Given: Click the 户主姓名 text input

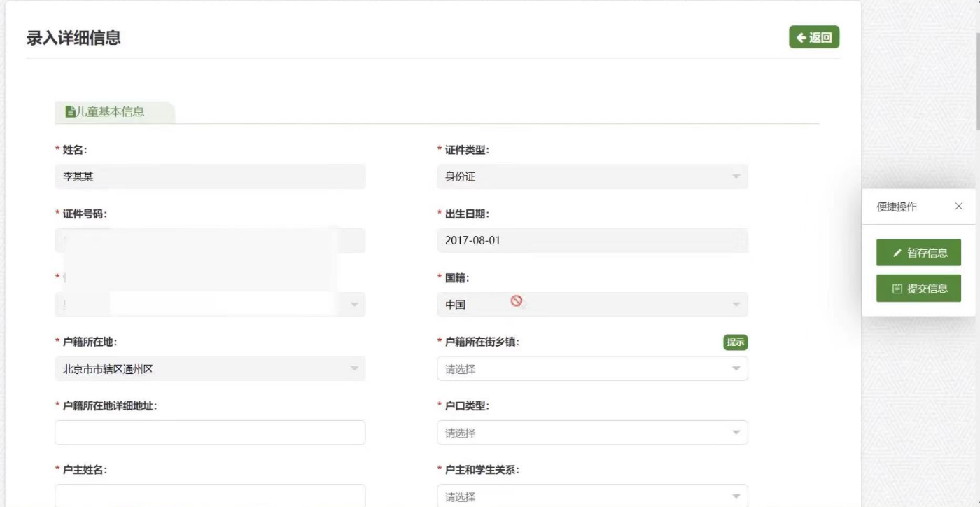Looking at the screenshot, I should point(209,495).
